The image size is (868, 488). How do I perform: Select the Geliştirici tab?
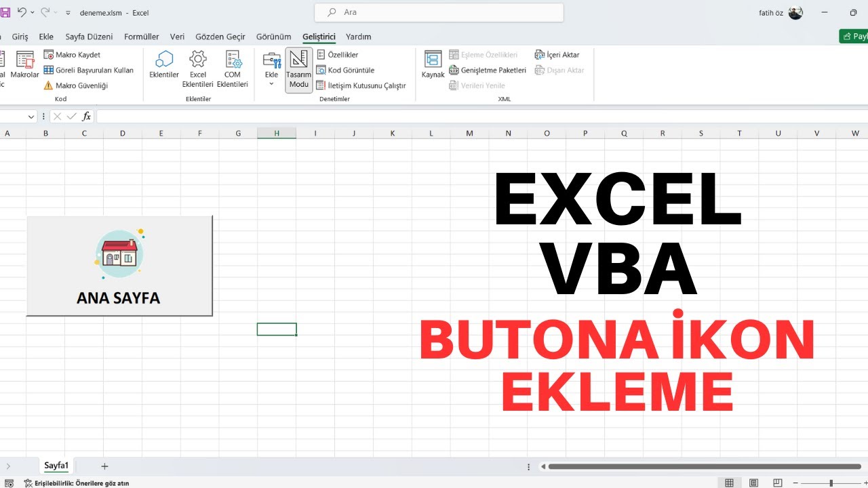319,37
